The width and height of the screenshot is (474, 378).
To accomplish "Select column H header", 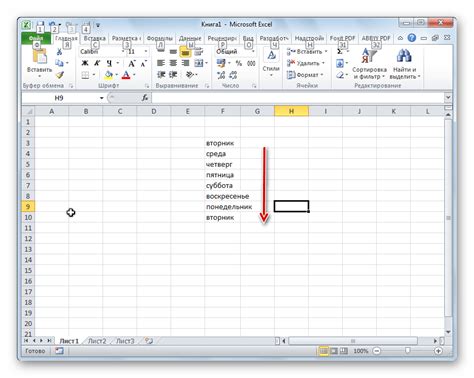I will (x=291, y=111).
